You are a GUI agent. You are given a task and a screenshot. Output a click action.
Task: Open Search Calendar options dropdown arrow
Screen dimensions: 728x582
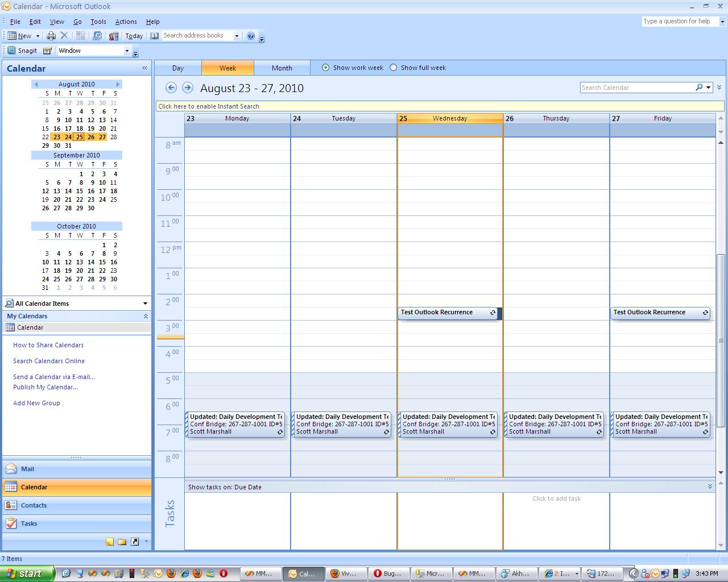708,88
